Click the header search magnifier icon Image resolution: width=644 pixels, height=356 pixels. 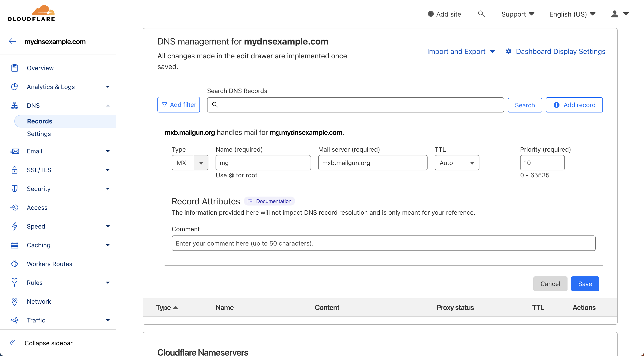[481, 14]
